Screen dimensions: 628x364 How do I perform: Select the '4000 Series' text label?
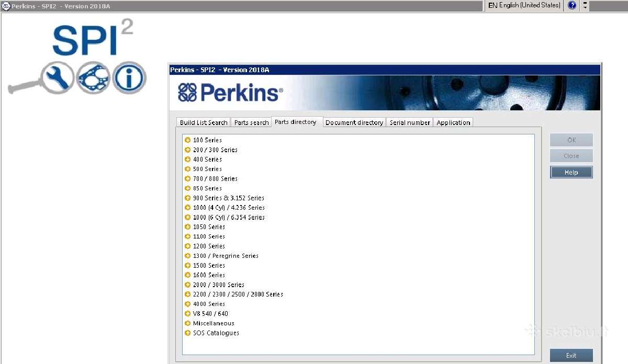[x=209, y=304]
